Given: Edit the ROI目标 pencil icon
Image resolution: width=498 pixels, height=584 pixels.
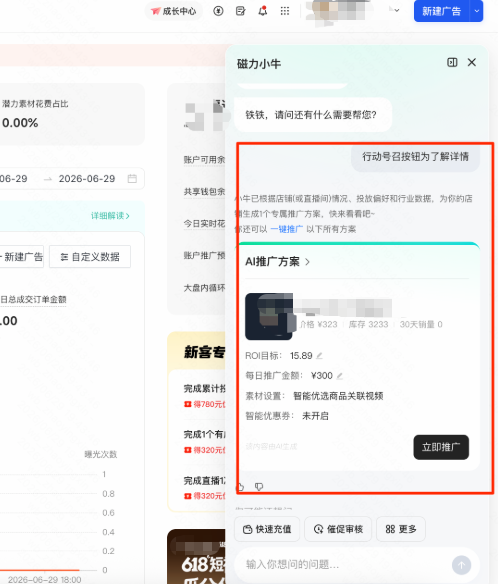Looking at the screenshot, I should coord(319,356).
